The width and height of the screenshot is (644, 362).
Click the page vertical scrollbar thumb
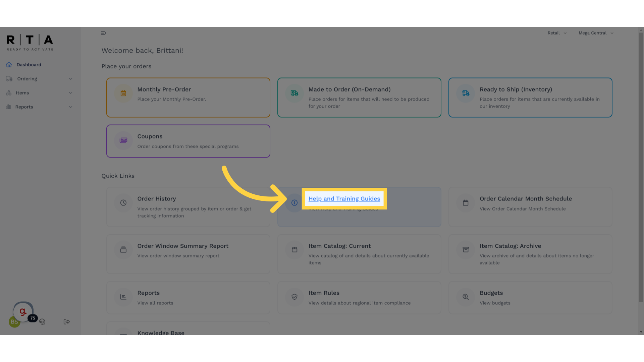[x=641, y=167]
